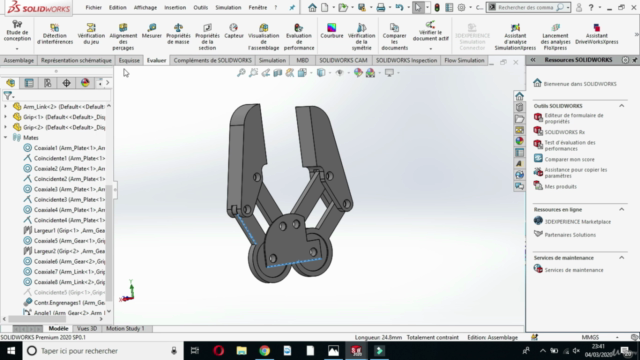640x360 pixels.
Task: Launch Vérification du jeu tool
Action: click(x=91, y=33)
